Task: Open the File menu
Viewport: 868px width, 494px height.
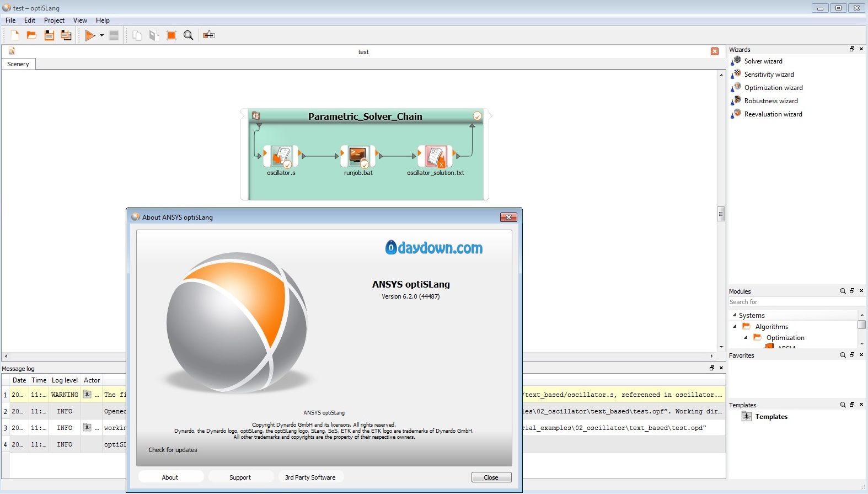Action: 10,20
